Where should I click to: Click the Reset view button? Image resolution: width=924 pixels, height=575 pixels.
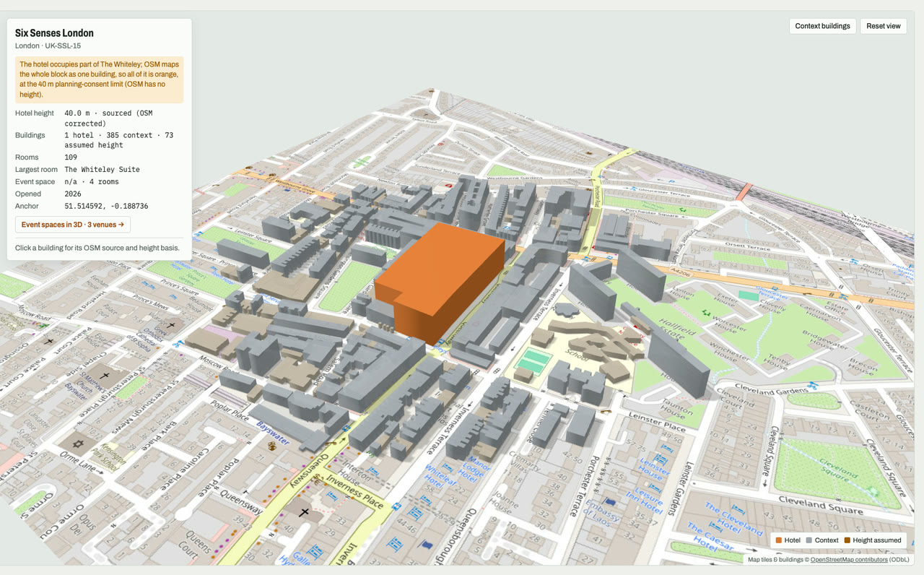(883, 26)
